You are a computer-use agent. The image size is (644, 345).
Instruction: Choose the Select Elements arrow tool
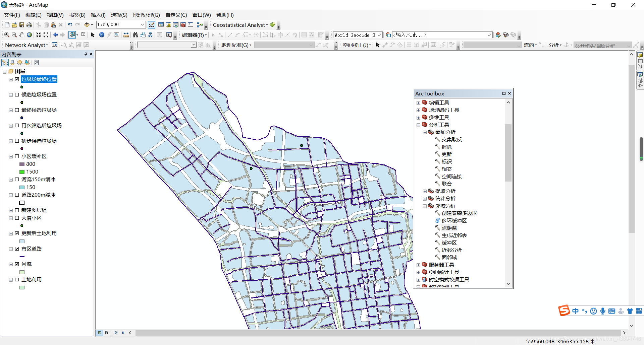pos(93,35)
